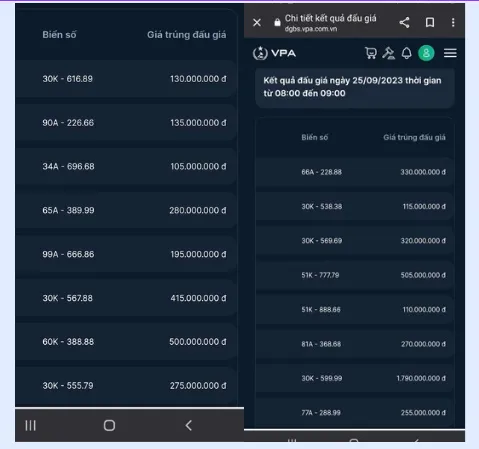The height and width of the screenshot is (449, 479).
Task: Open the three-dot browser menu
Action: (x=453, y=22)
